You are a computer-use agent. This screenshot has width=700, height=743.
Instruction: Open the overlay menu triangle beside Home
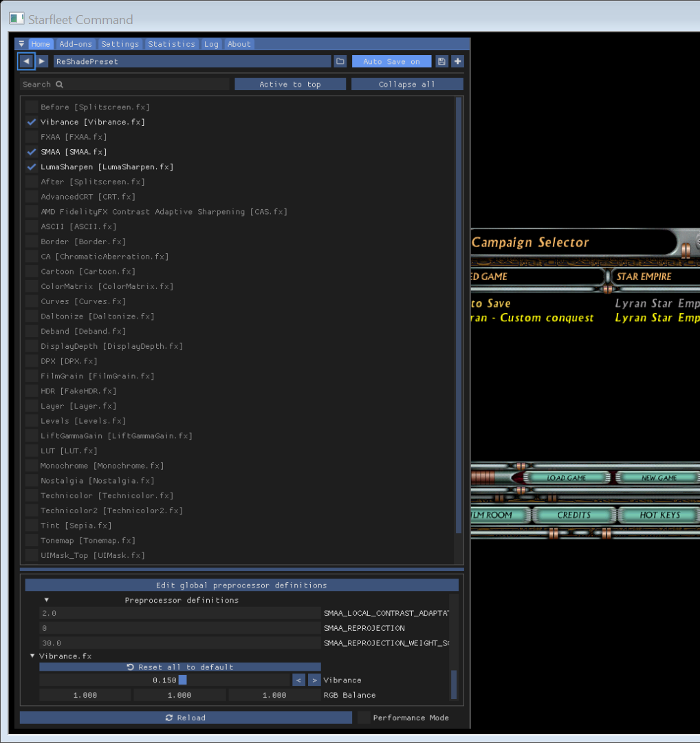[x=22, y=44]
